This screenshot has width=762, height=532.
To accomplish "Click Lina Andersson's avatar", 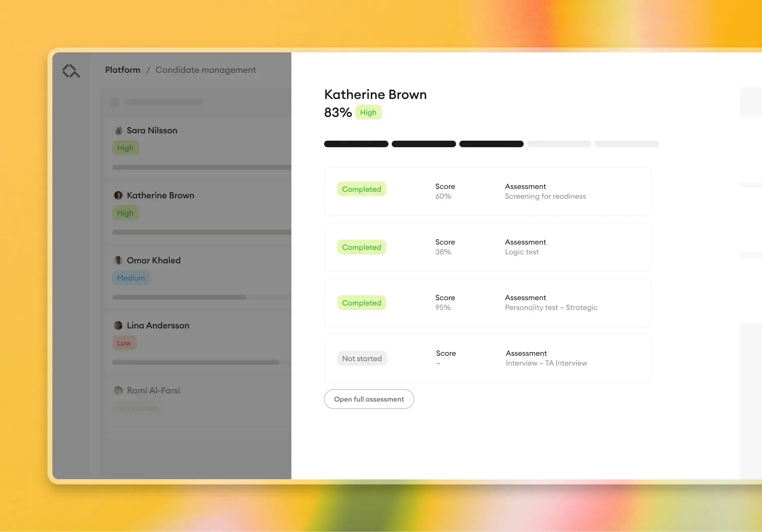I will (x=118, y=325).
